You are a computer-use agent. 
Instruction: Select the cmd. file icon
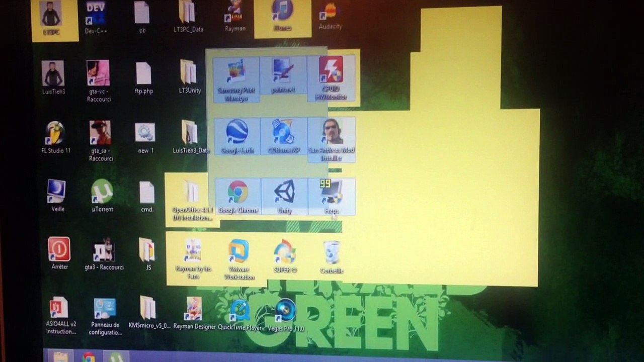147,196
